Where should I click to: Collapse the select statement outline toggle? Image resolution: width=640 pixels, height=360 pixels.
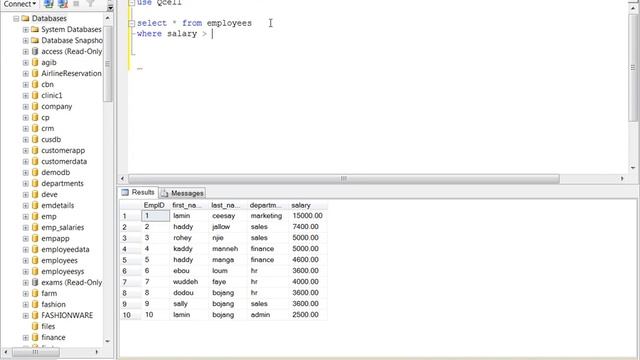[x=131, y=24]
